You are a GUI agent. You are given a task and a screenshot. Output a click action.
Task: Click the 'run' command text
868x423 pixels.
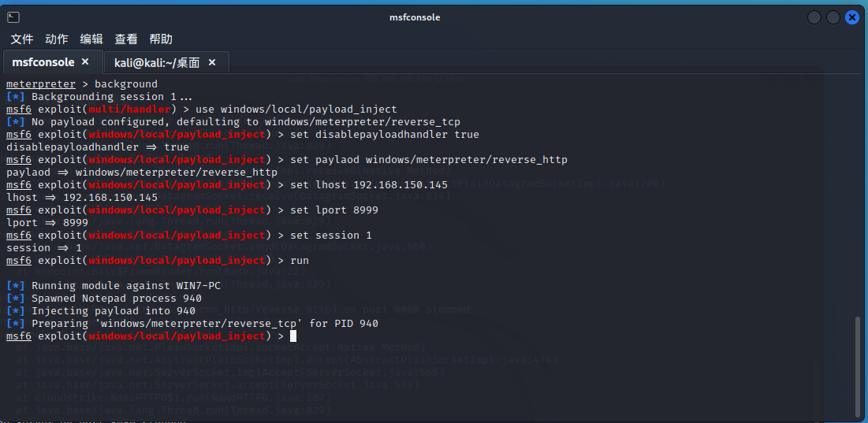click(300, 261)
